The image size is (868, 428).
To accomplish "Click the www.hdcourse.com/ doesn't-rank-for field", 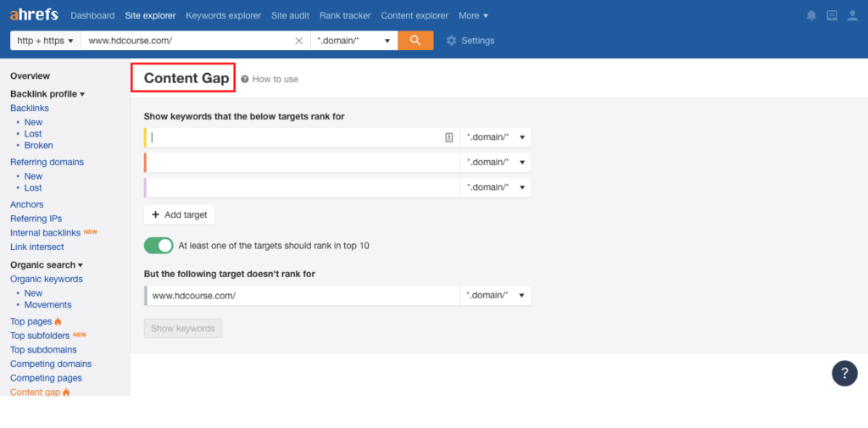I will click(x=303, y=295).
